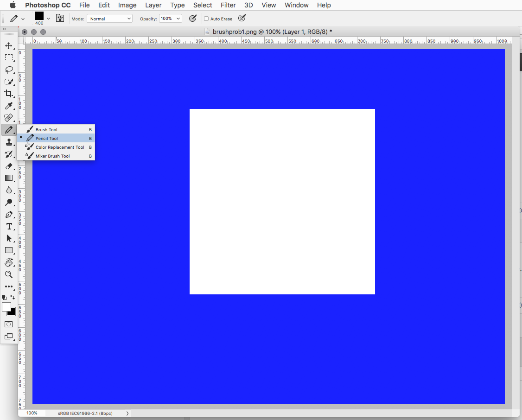
Task: Select the Horizontal Type tool
Action: (x=9, y=226)
